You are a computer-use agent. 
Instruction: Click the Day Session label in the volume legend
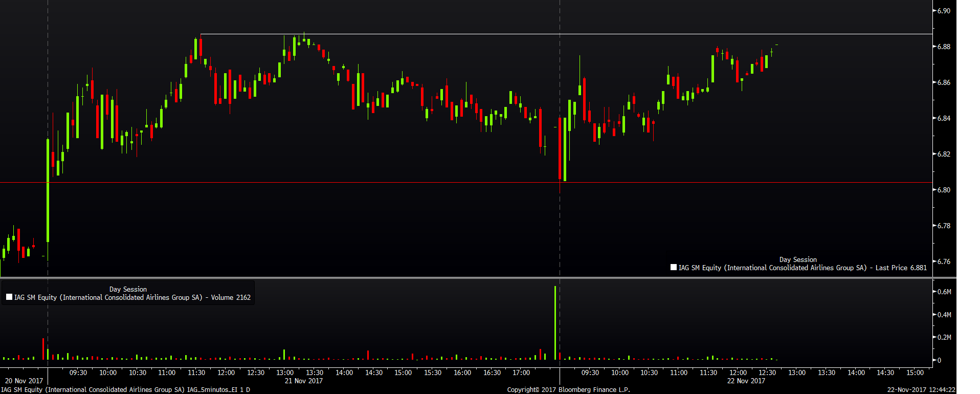click(128, 289)
